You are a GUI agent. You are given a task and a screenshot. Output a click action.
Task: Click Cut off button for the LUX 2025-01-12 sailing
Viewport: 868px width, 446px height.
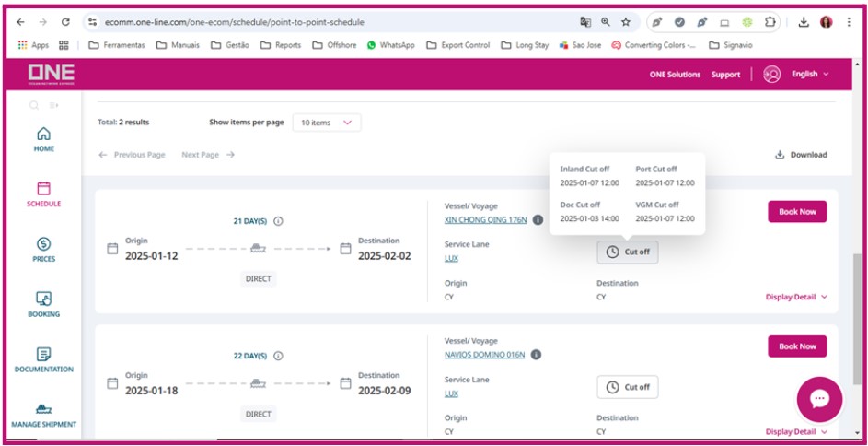point(628,252)
